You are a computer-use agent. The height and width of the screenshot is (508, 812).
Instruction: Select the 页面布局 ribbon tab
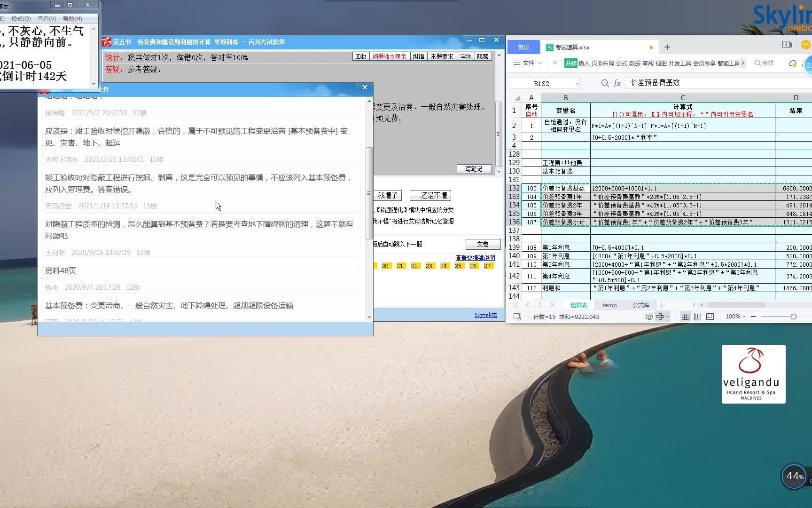click(602, 63)
